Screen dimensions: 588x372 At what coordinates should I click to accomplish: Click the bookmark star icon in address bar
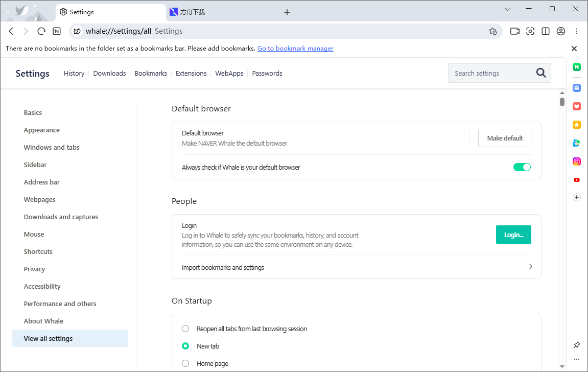(x=492, y=31)
